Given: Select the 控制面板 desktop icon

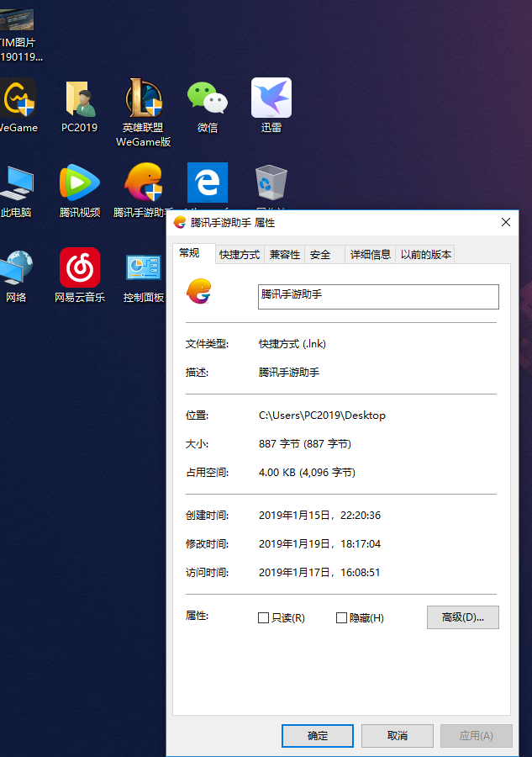Looking at the screenshot, I should pyautogui.click(x=143, y=268).
